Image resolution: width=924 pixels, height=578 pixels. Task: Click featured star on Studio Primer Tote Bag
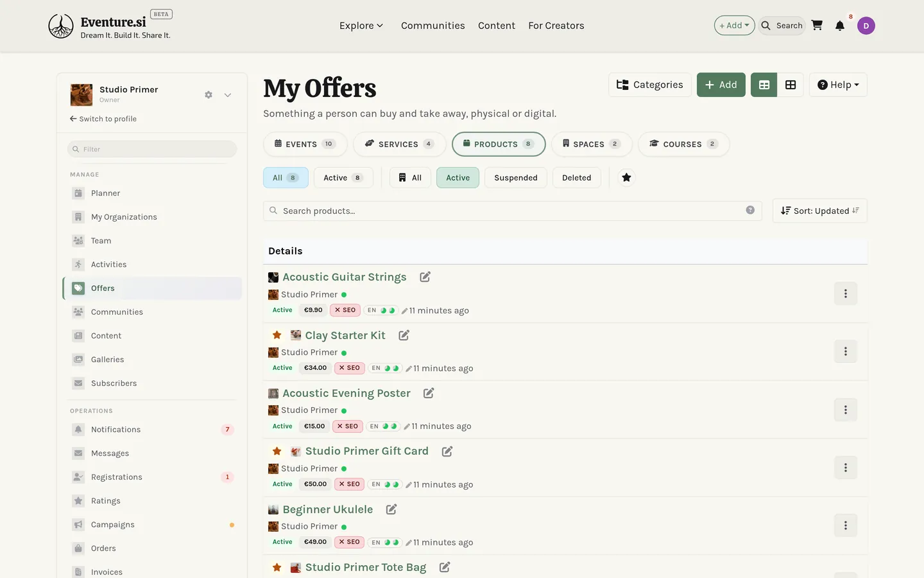click(277, 567)
